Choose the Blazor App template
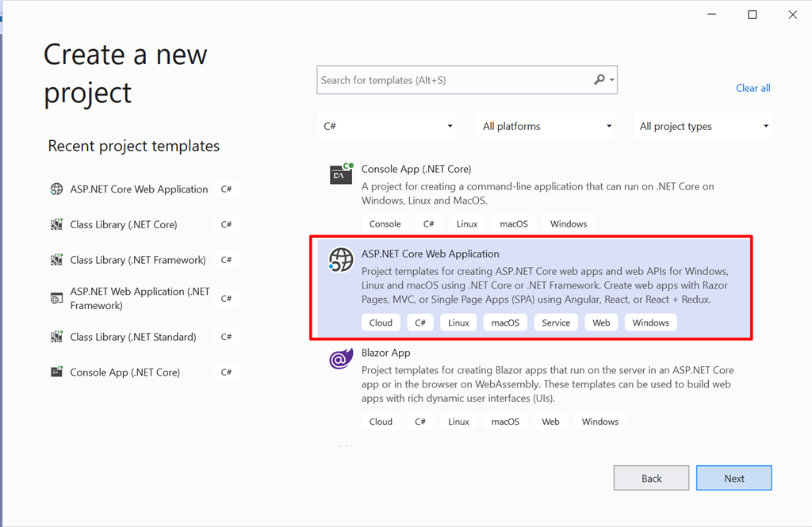This screenshot has height=527, width=812. pos(385,353)
